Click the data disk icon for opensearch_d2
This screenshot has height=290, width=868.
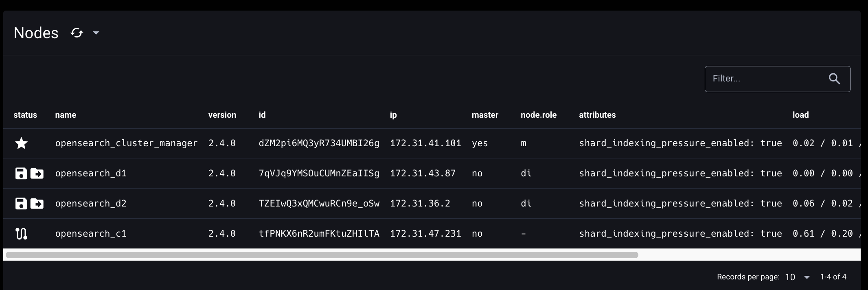tap(21, 204)
